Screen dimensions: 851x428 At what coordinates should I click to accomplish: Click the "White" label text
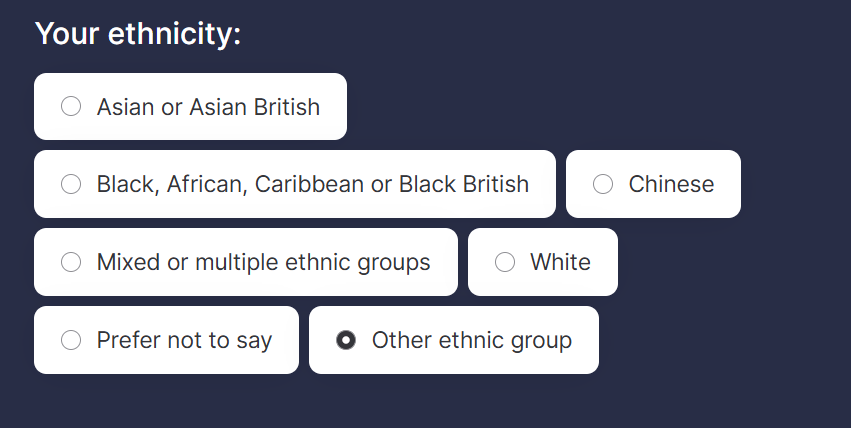pos(560,262)
